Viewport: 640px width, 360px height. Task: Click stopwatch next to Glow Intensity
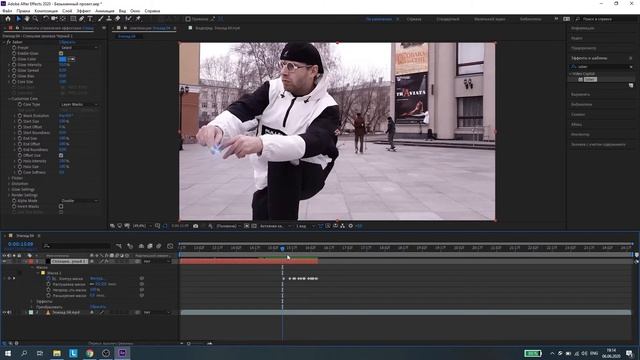tap(14, 64)
